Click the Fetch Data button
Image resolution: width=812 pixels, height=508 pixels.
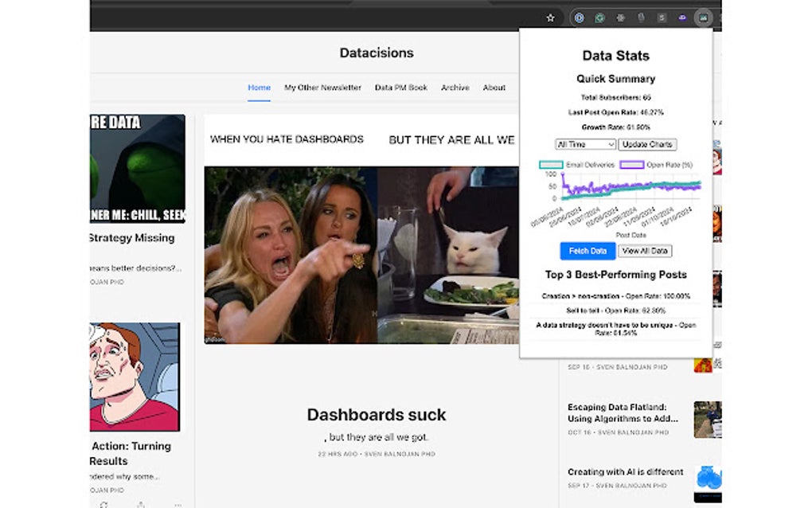pyautogui.click(x=588, y=250)
